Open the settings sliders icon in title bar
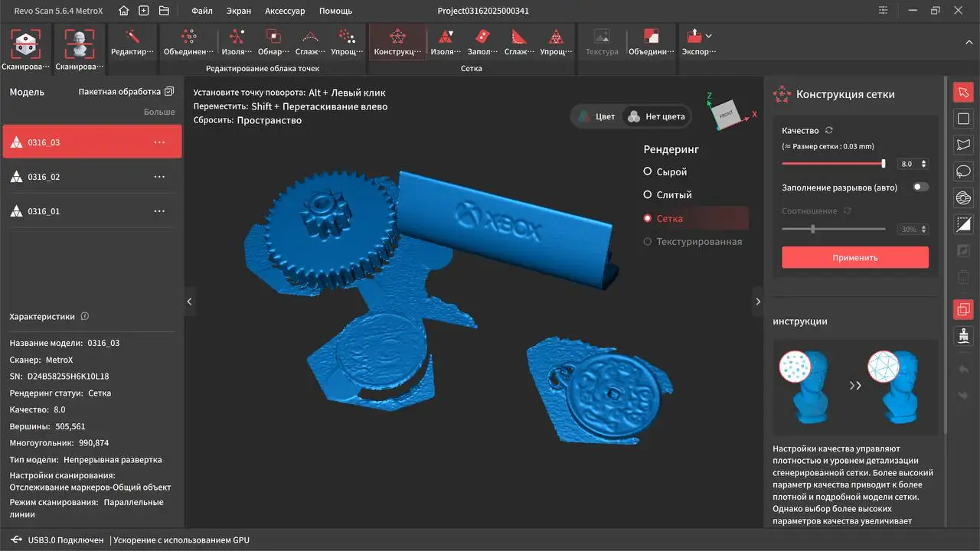The image size is (980, 551). (885, 11)
